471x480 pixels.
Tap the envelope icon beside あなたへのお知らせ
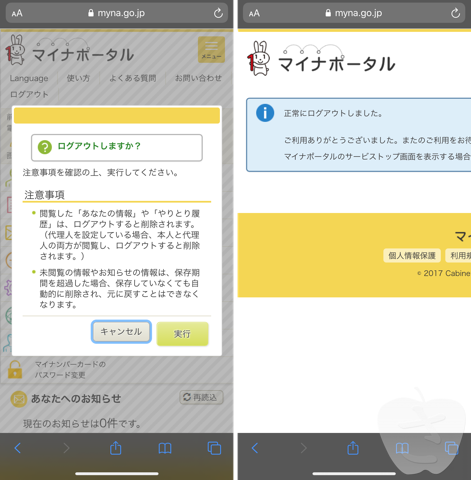[19, 399]
